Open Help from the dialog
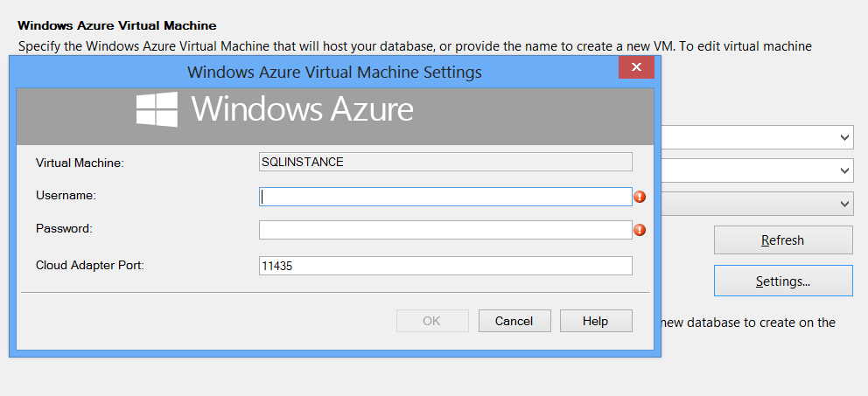868x396 pixels. point(595,321)
